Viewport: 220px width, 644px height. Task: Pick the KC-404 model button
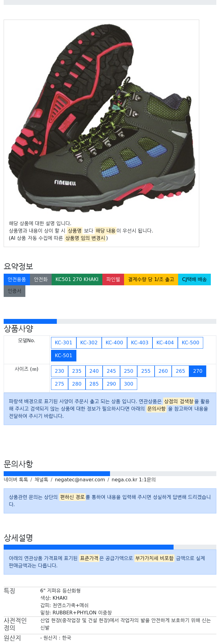coord(165,342)
